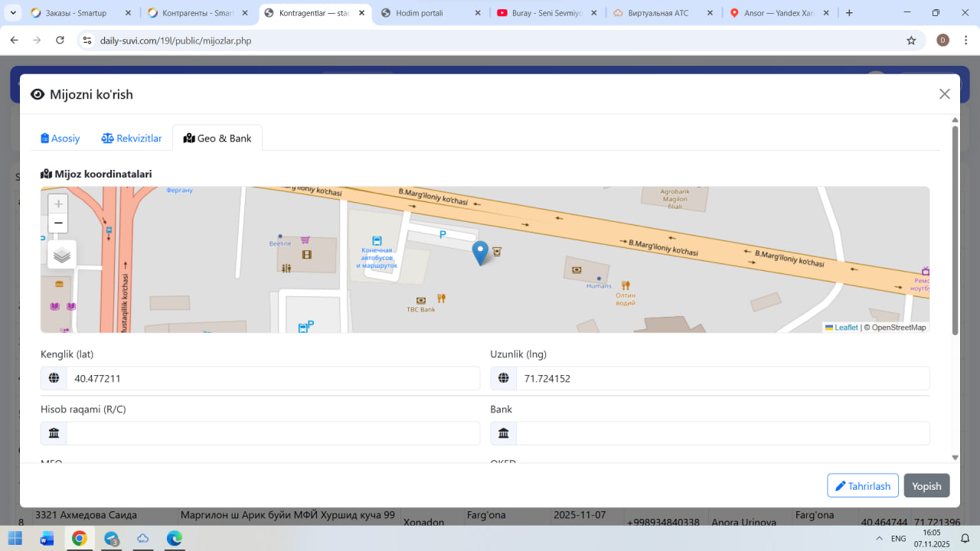Open the cloud app in taskbar

coord(143,539)
